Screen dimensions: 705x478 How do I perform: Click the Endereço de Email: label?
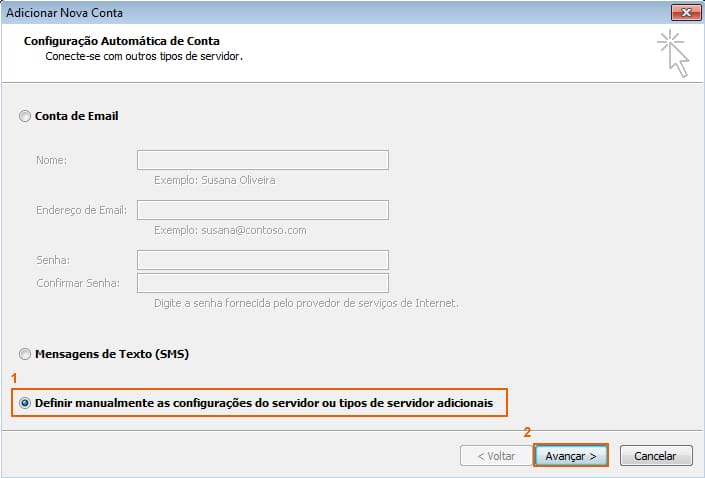tap(78, 210)
